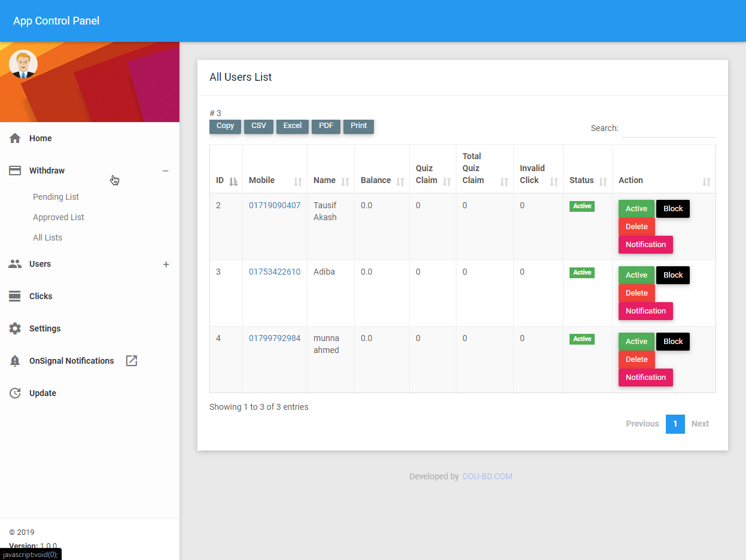Click the Home house icon in sidebar
The width and height of the screenshot is (746, 560).
pos(15,138)
